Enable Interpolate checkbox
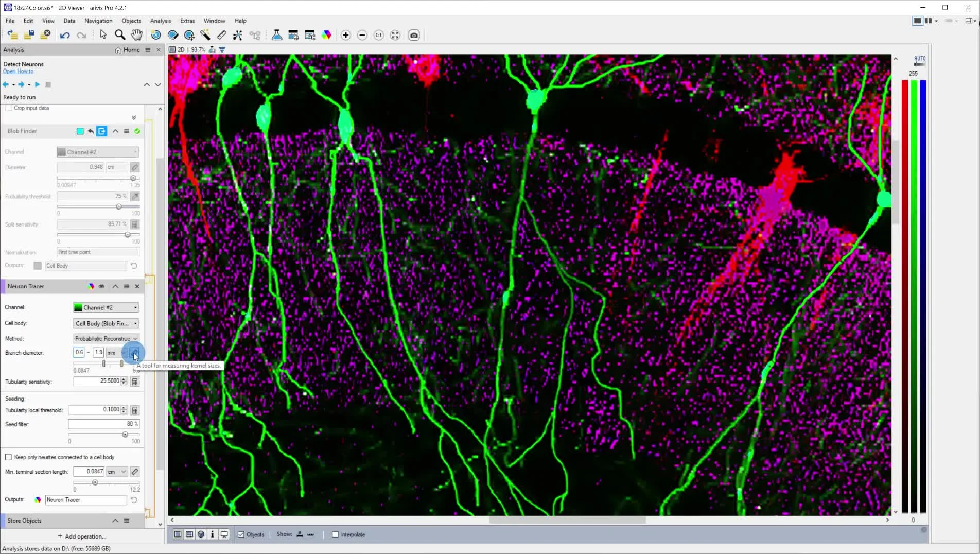 click(x=335, y=534)
